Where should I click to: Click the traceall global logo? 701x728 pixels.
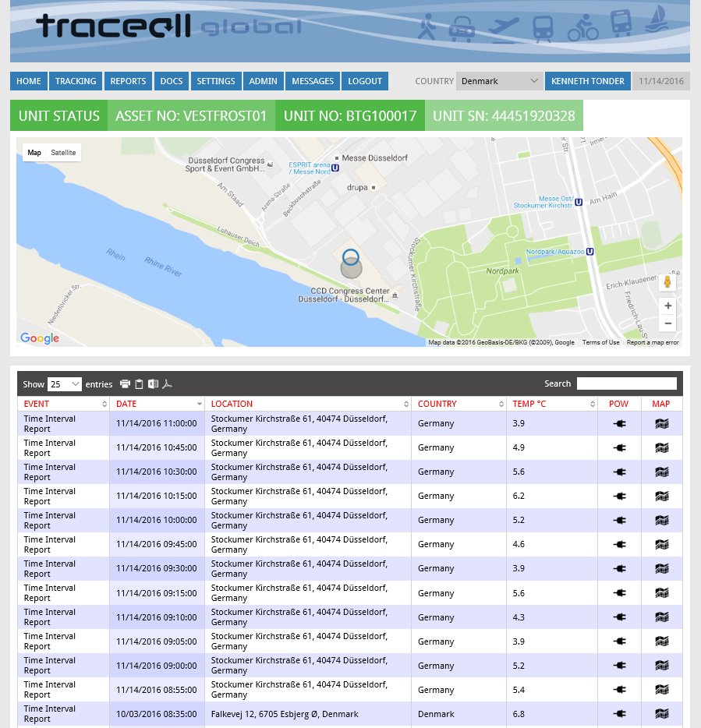coord(168,26)
